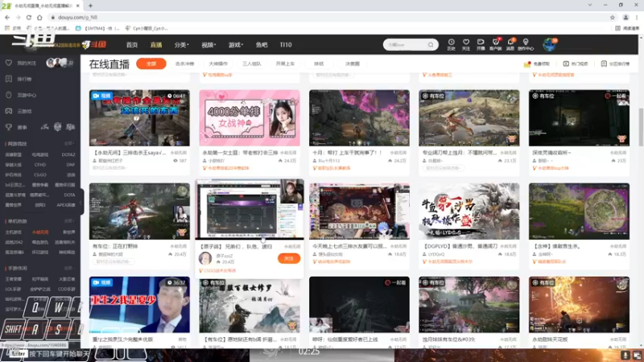Open the 历史 history clock icon
Screen dimensions: 644x362
point(451,43)
